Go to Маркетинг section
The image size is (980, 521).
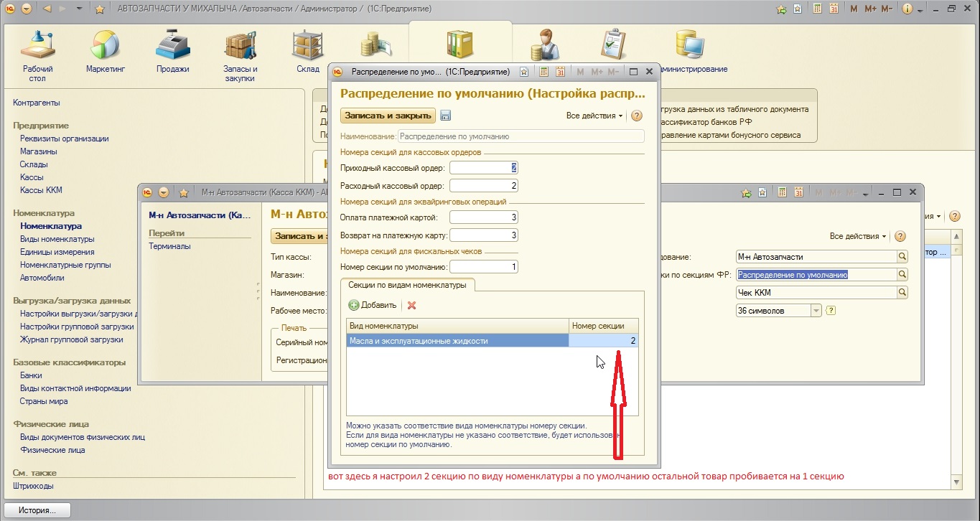click(106, 54)
